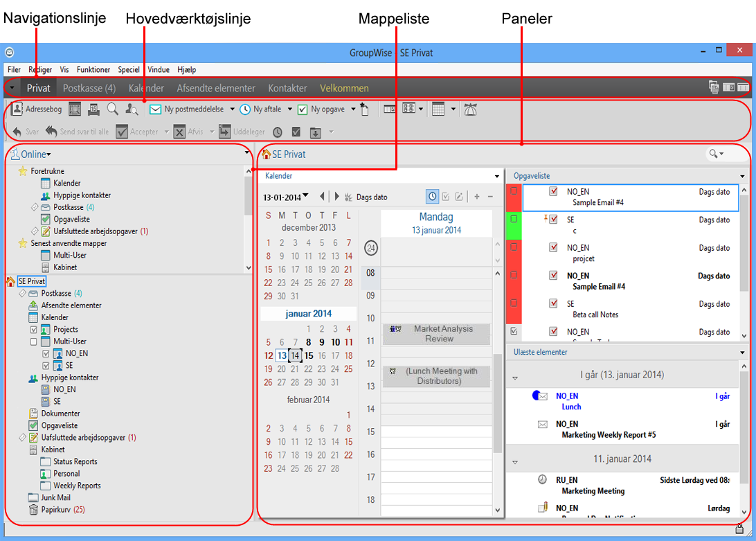Click the Uddeleger delegate icon
The width and height of the screenshot is (756, 541).
225,132
